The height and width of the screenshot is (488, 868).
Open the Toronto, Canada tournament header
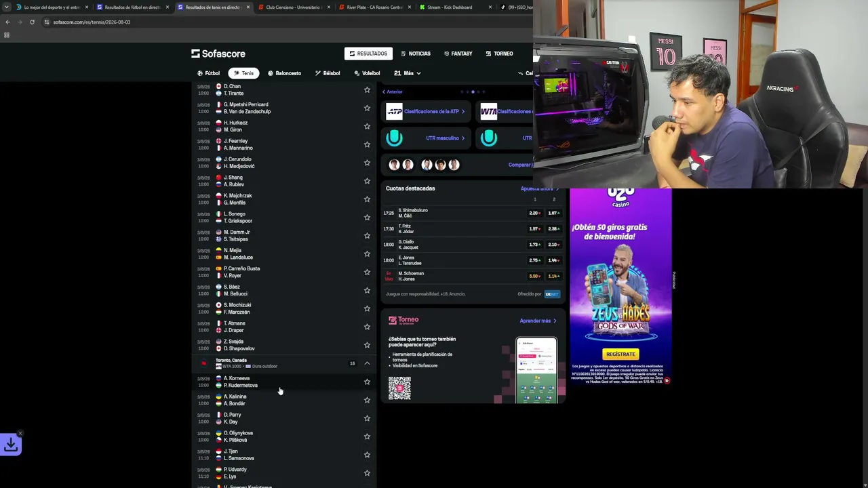click(283, 363)
